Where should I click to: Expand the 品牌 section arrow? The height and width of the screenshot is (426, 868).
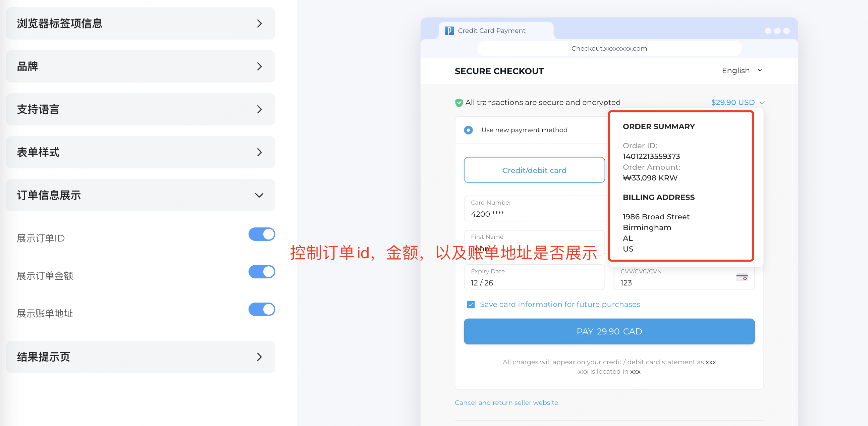click(259, 66)
